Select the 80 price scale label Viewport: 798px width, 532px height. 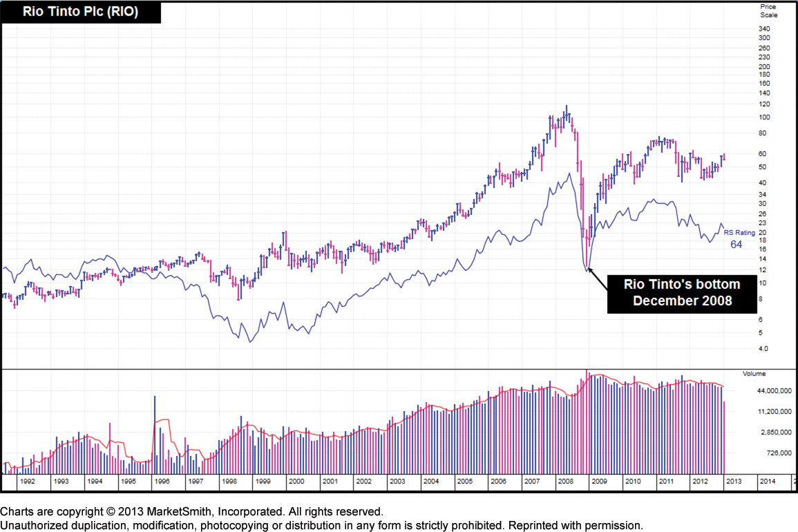click(x=762, y=133)
